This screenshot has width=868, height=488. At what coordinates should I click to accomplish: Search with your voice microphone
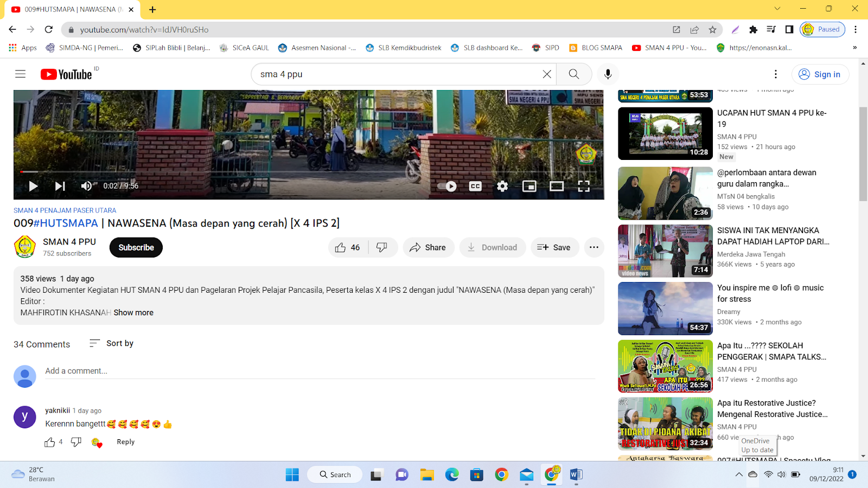coord(608,74)
